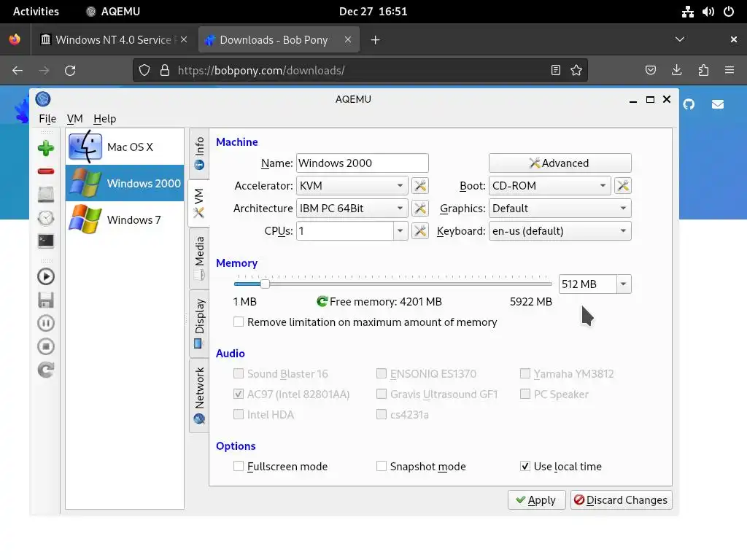Open Firefox downloads toolbar icon
Viewport: 747px width, 560px height.
point(676,71)
